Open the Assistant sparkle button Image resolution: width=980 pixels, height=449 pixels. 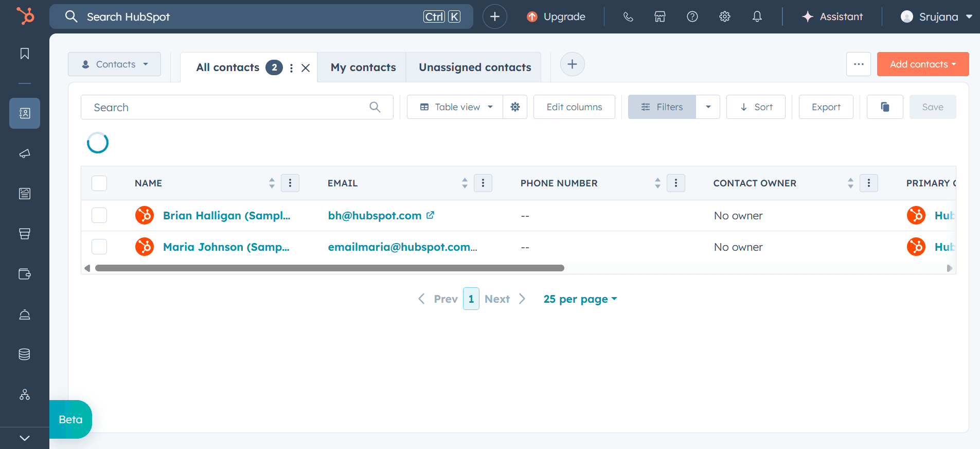pyautogui.click(x=832, y=16)
